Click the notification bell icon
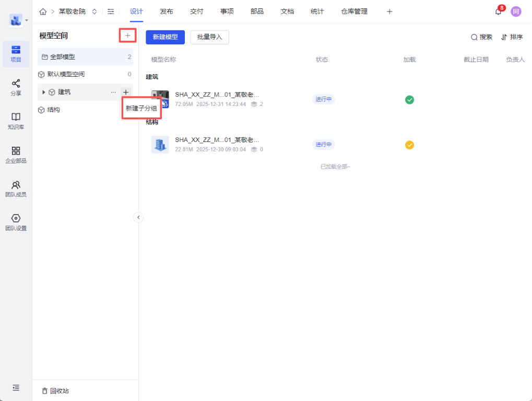 [x=498, y=11]
